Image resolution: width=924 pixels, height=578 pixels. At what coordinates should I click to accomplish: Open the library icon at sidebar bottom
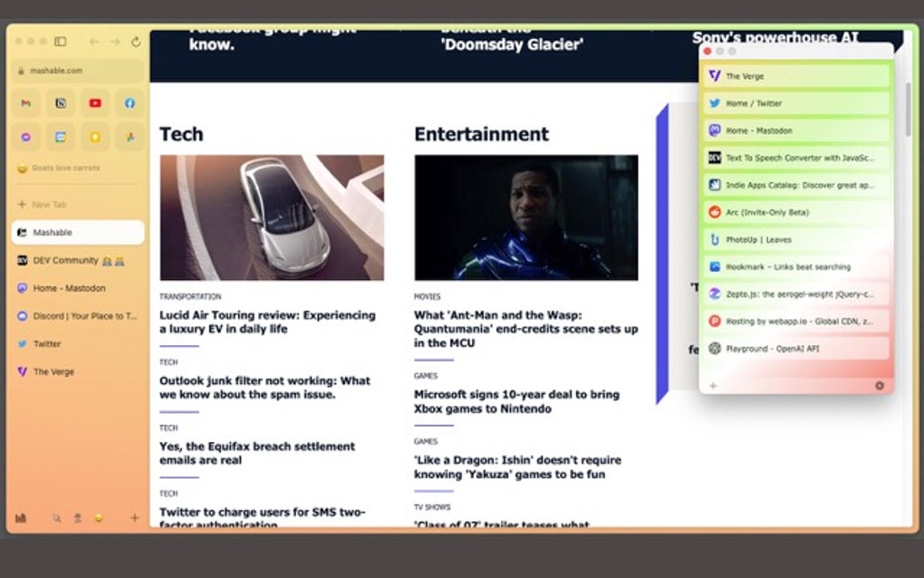coord(21,518)
